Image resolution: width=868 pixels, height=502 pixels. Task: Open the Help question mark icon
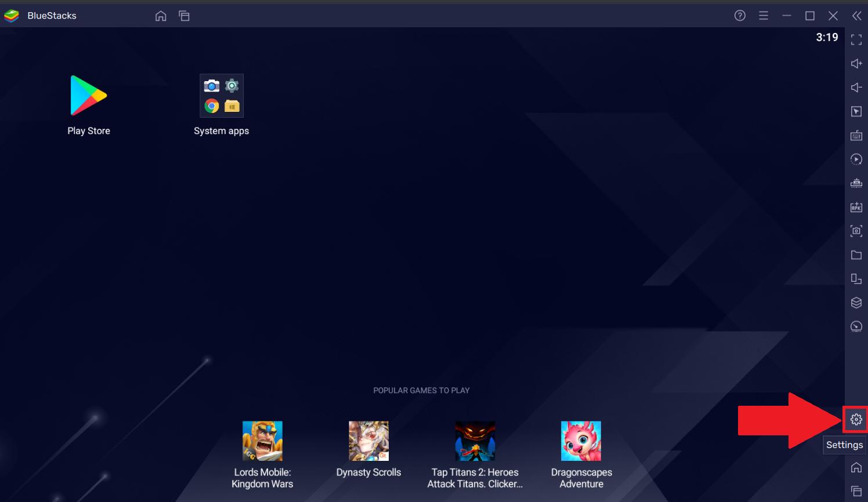pyautogui.click(x=740, y=16)
